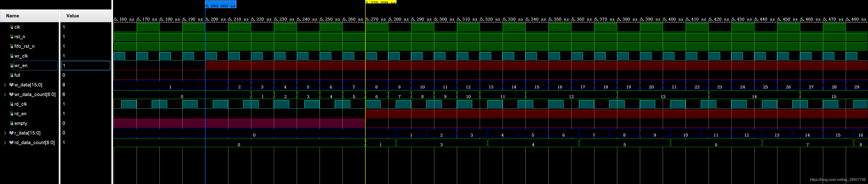Click the empty signal icon

pos(11,123)
